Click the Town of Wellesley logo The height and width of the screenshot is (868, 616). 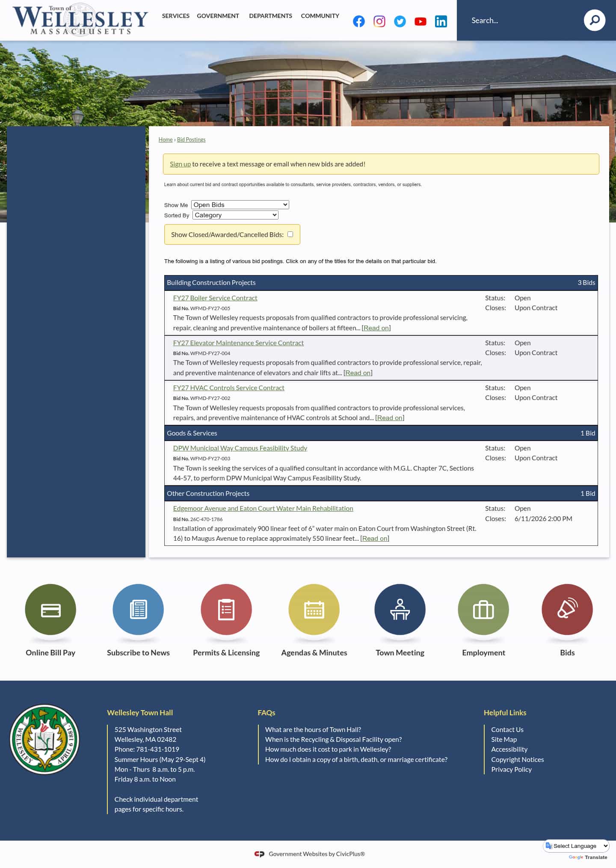[x=80, y=20]
